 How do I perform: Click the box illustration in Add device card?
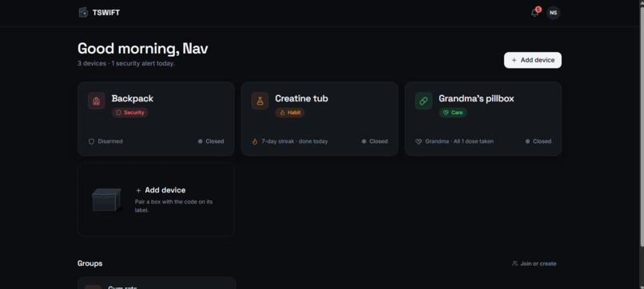107,200
